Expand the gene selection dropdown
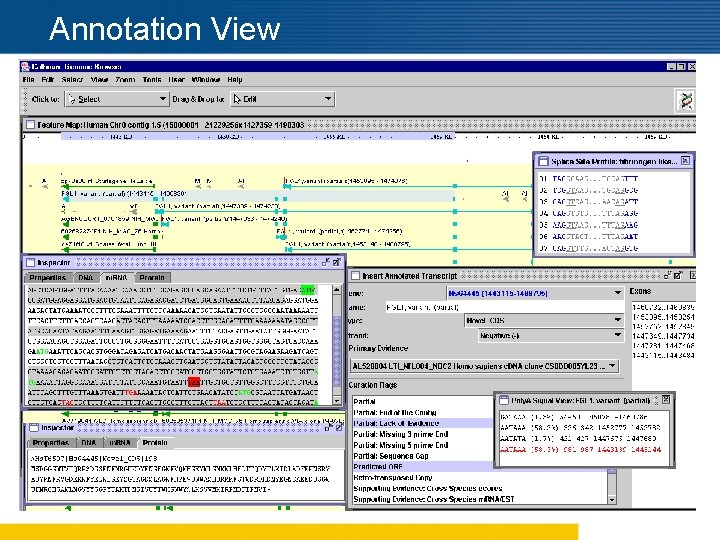This screenshot has height=540, width=720. (x=535, y=293)
